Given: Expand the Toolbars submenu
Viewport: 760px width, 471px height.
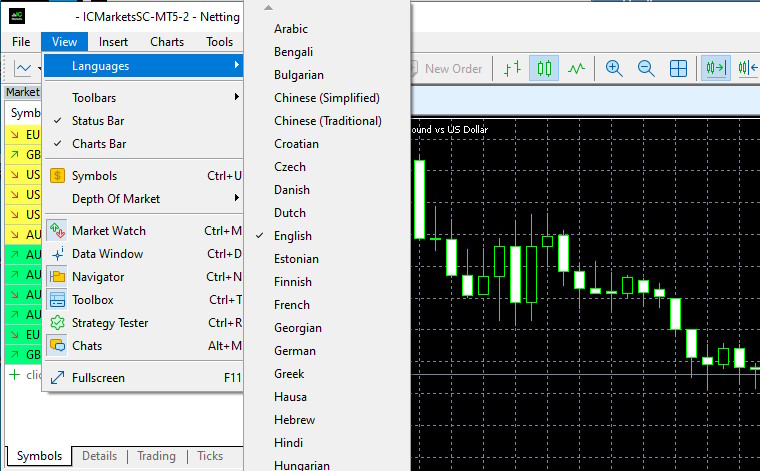Looking at the screenshot, I should (143, 98).
